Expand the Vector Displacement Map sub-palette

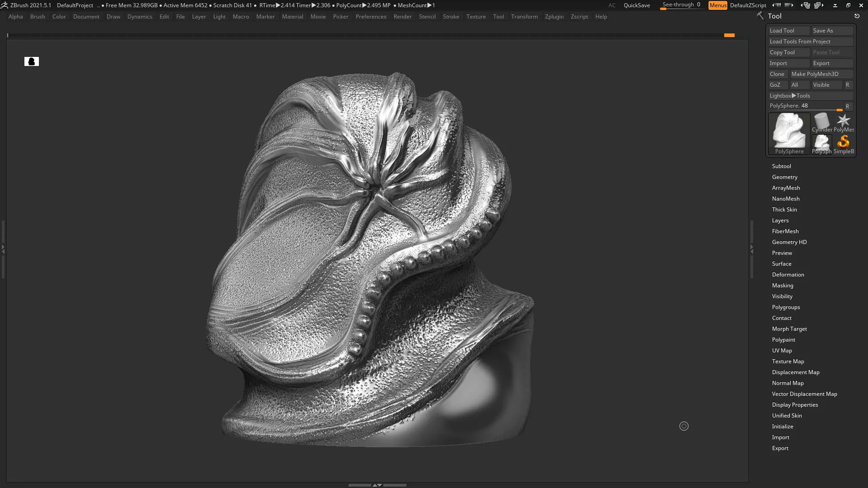coord(804,394)
